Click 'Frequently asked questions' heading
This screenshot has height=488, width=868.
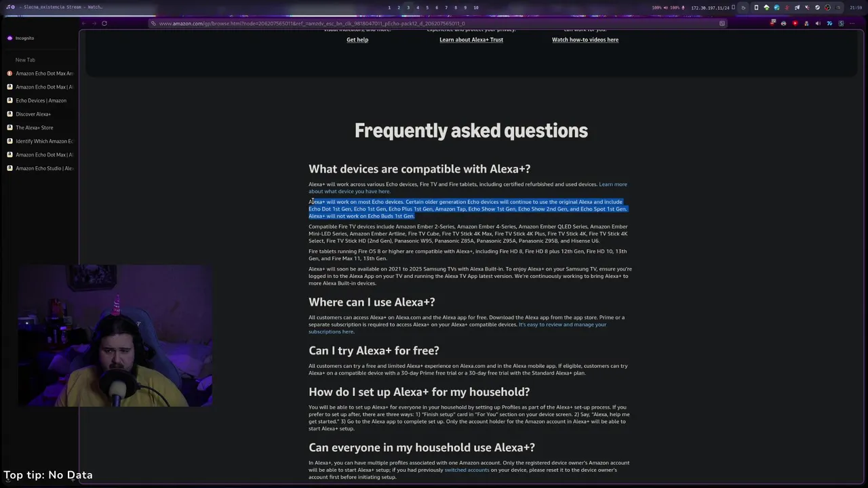(471, 130)
